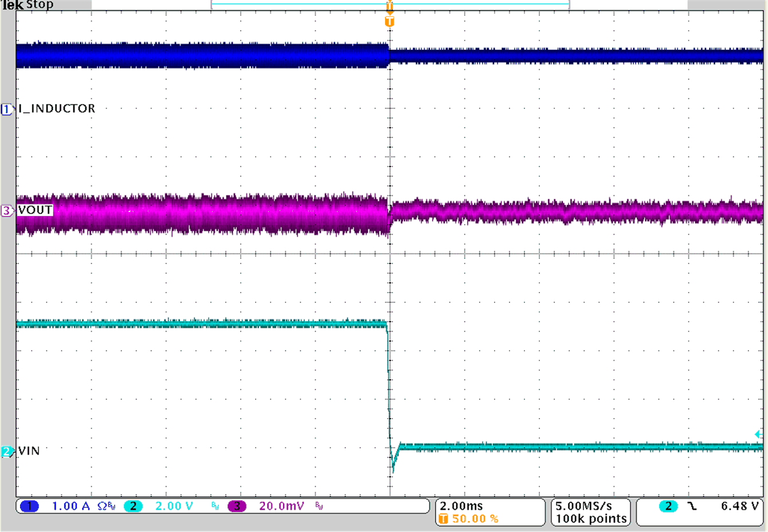Viewport: 768px width, 532px height.
Task: Select the VOUT waveform label
Action: click(33, 210)
